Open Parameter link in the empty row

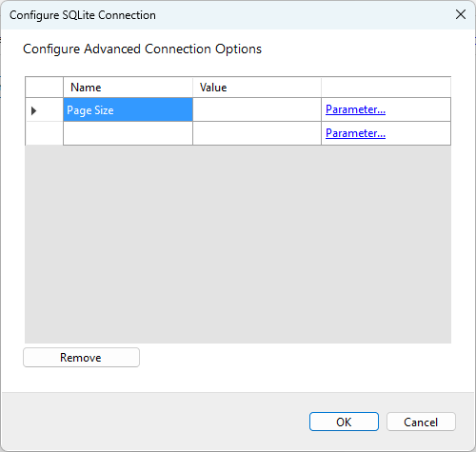pos(355,133)
